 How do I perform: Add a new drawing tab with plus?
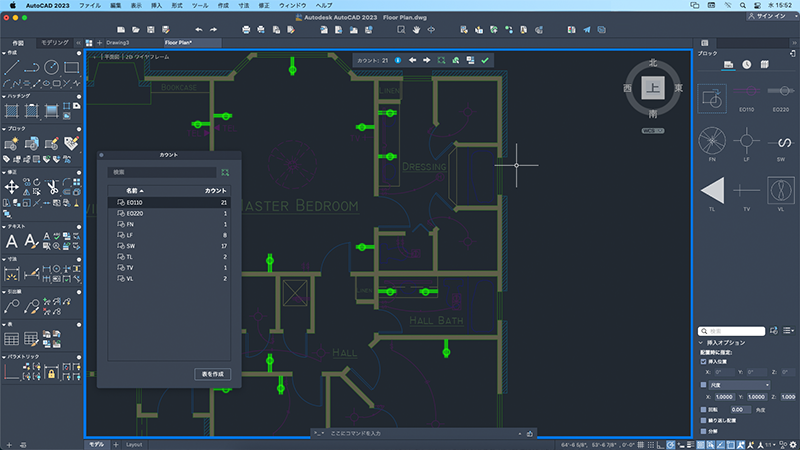click(99, 43)
